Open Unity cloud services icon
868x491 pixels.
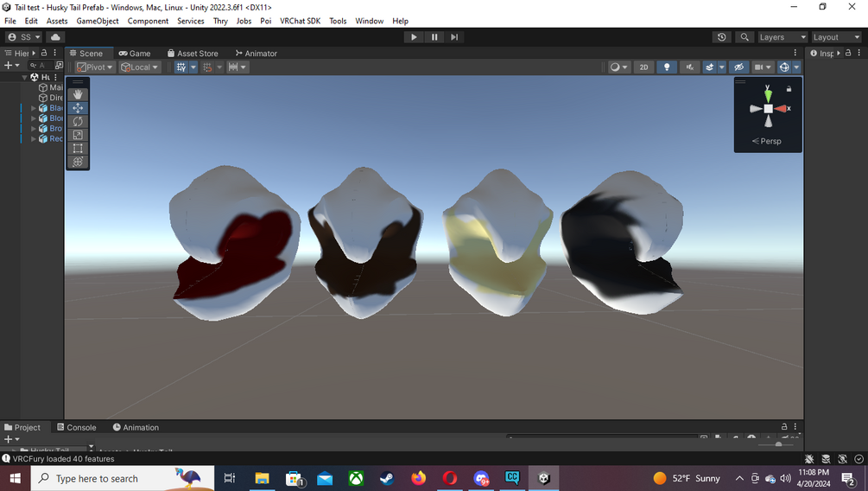pyautogui.click(x=55, y=37)
